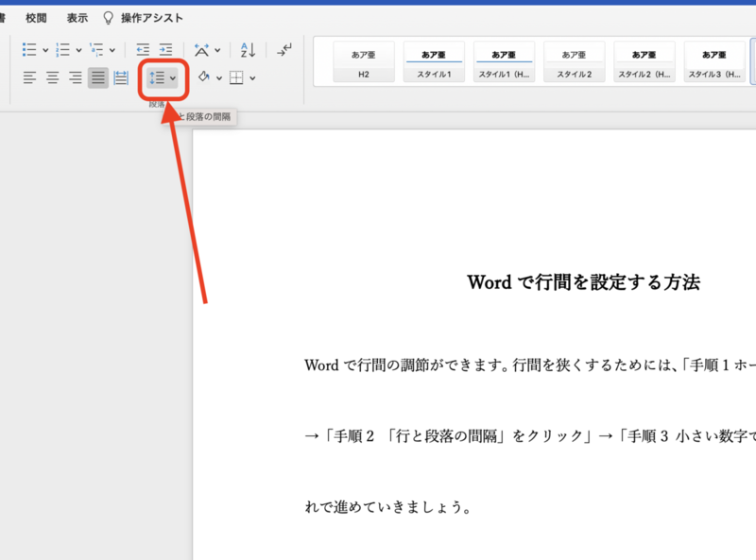Select the bullet list icon
The width and height of the screenshot is (756, 560).
[x=29, y=49]
